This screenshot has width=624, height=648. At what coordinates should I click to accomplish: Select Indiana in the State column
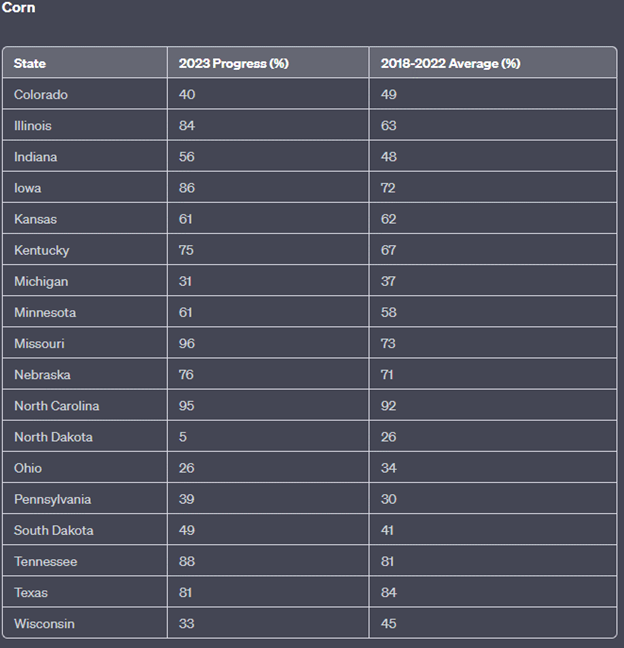(x=36, y=157)
